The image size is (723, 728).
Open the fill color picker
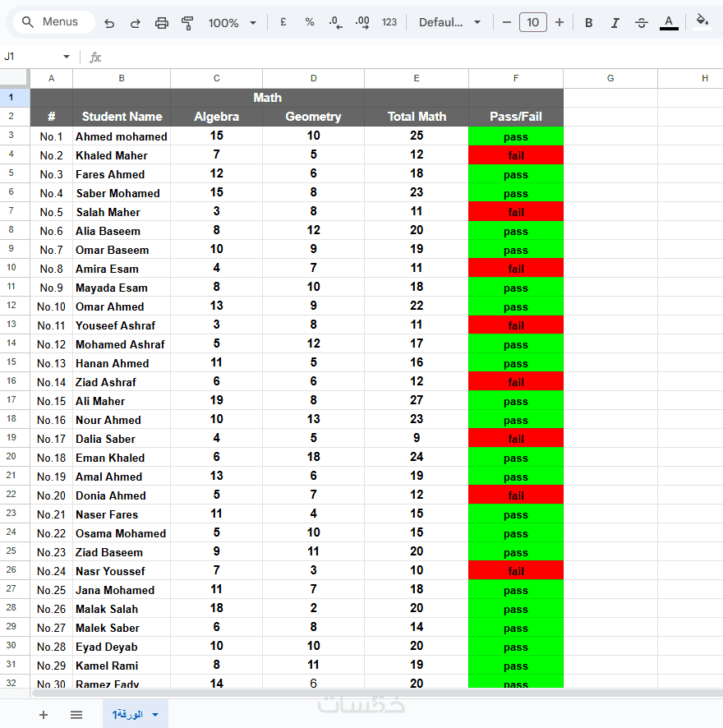pos(702,21)
